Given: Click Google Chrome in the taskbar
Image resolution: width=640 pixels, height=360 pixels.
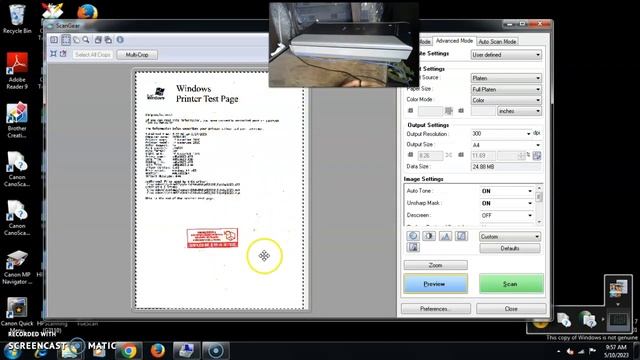Looking at the screenshot, I should [x=129, y=351].
